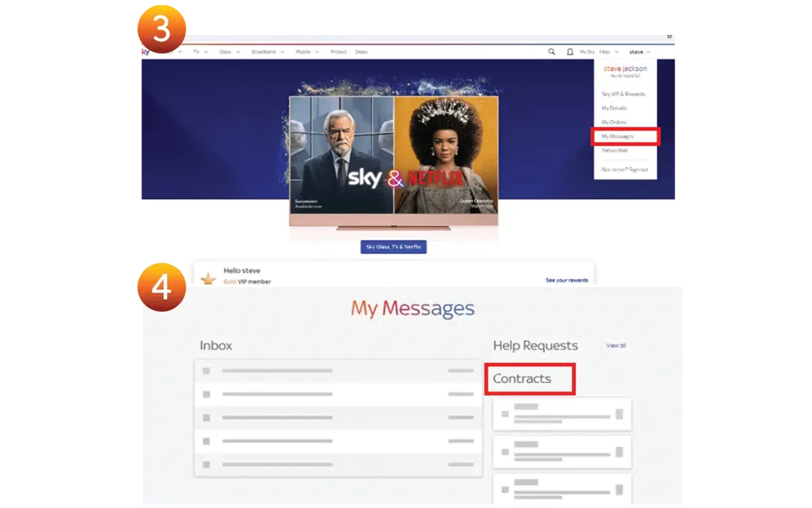The width and height of the screenshot is (812, 508).
Task: Click the Hello steve greeting text
Action: pos(242,271)
